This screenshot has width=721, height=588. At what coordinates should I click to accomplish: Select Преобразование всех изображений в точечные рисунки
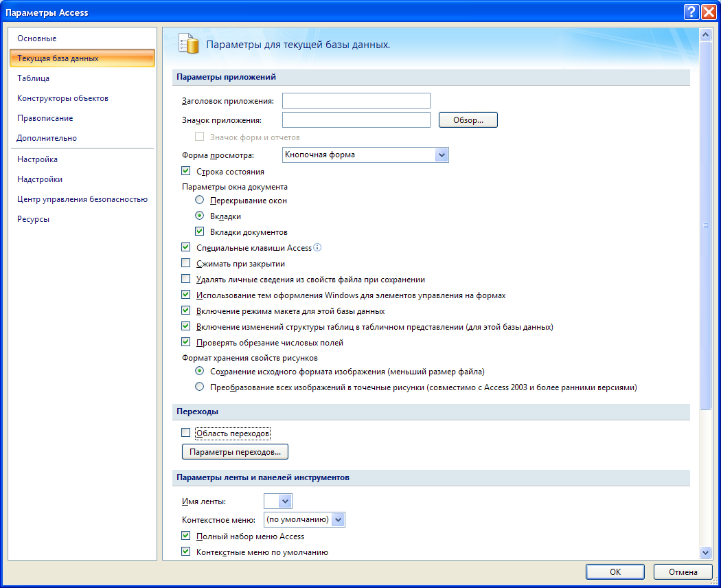(200, 387)
